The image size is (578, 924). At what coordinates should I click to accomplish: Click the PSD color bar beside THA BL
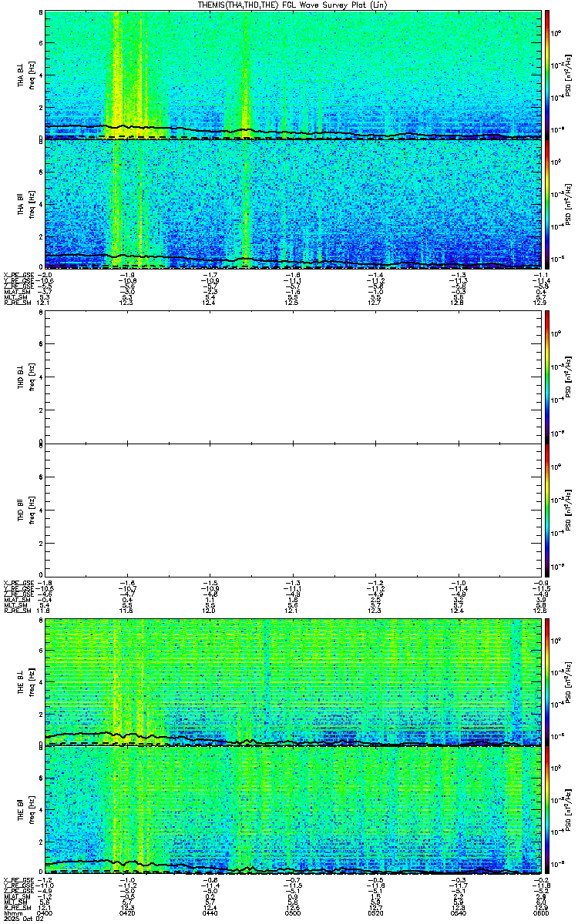coord(548,75)
